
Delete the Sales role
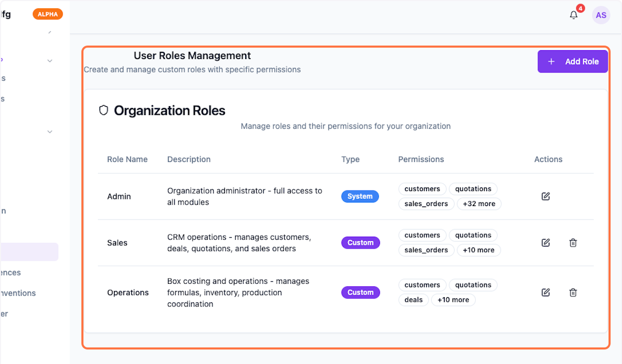573,242
